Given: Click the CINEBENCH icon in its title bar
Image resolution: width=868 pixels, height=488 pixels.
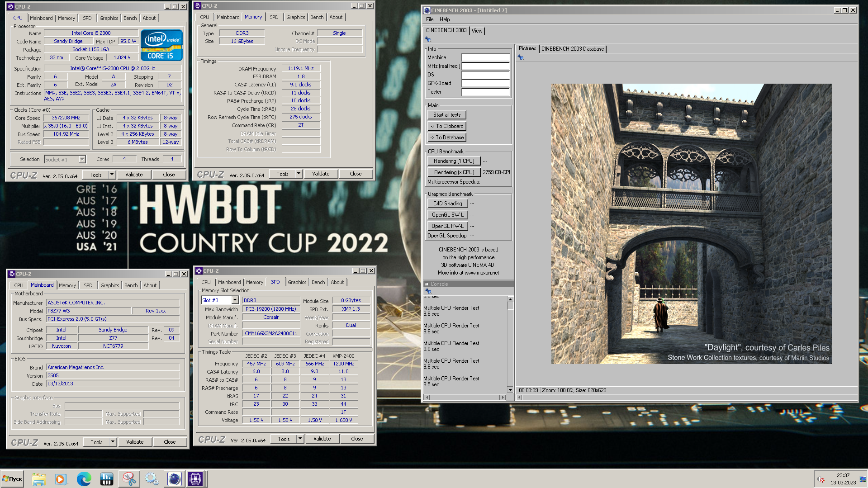Looking at the screenshot, I should (x=427, y=10).
